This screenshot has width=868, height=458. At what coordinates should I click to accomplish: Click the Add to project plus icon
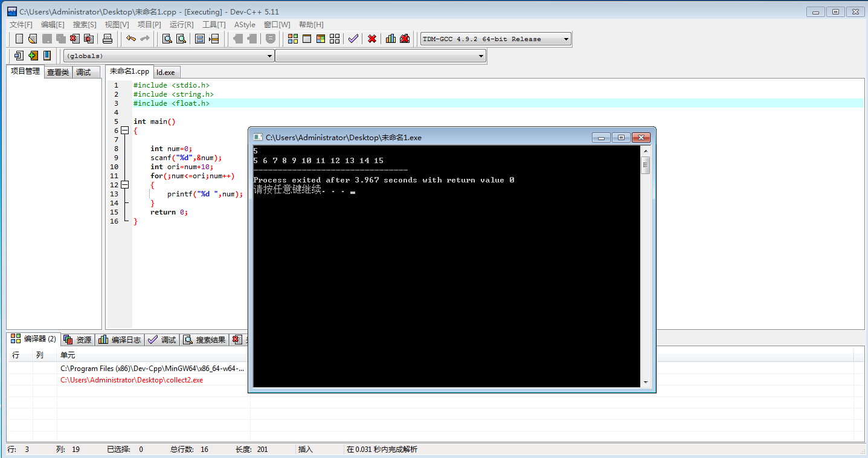pyautogui.click(x=33, y=56)
